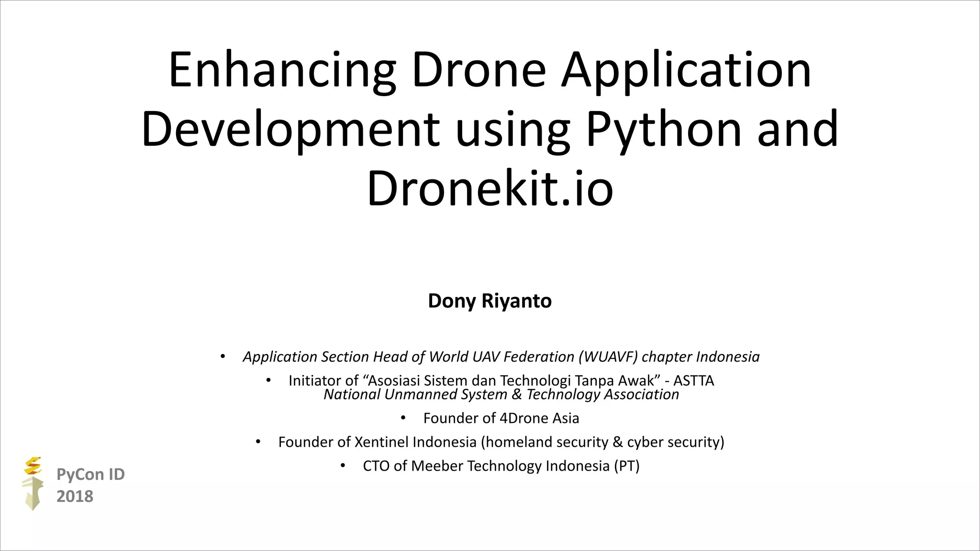Click the Founder of 4Drone Asia line
The height and width of the screenshot is (551, 980).
click(x=501, y=418)
